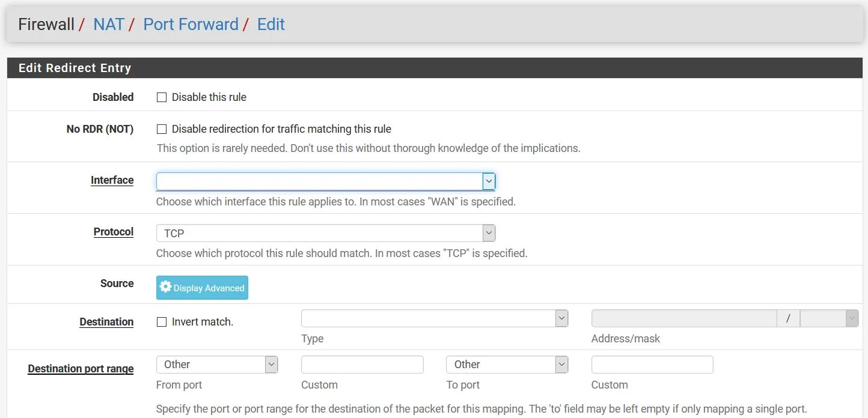Expand the Protocol TCP dropdown
The image size is (868, 418).
pyautogui.click(x=325, y=233)
